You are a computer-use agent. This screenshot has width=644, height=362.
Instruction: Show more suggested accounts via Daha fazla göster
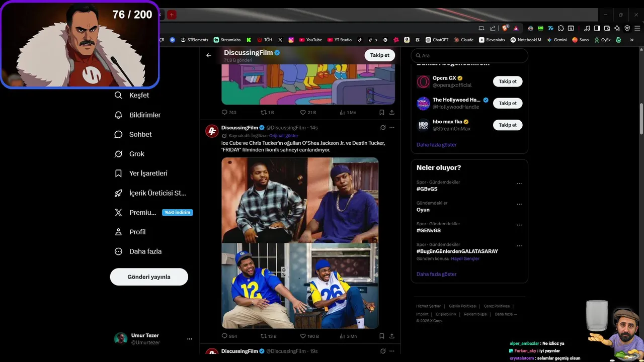point(436,145)
